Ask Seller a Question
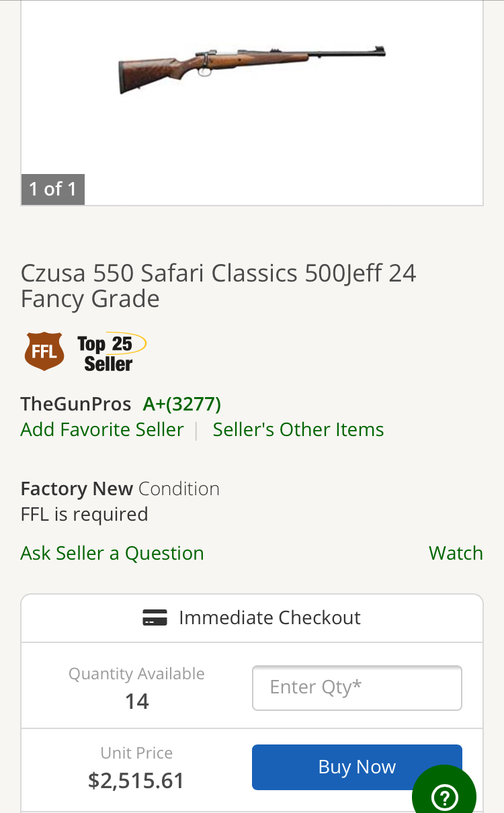Image resolution: width=504 pixels, height=813 pixels. [112, 553]
